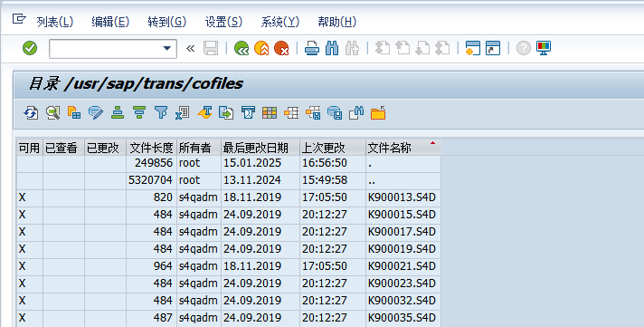Click the Word Processing export icon
The image size is (644, 327).
pyautogui.click(x=204, y=112)
